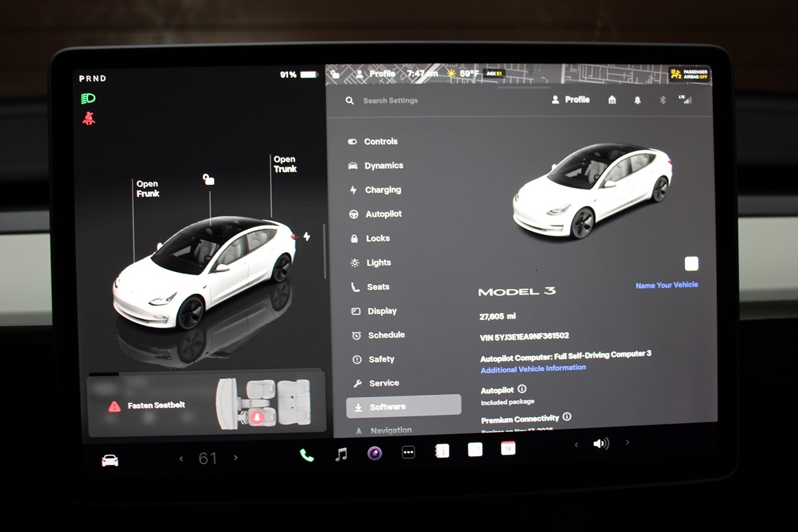Open the notifications bell icon
Screen dimensions: 798x532
637,100
